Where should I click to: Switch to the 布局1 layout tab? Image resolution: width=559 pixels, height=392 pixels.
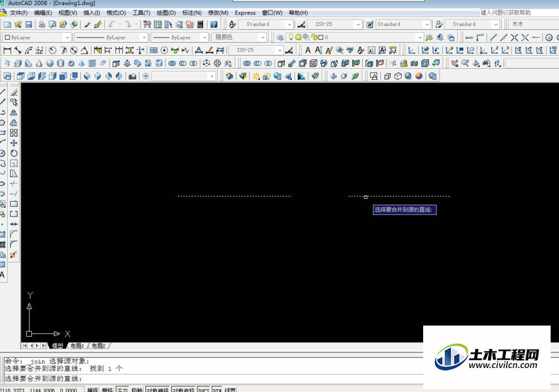pyautogui.click(x=77, y=346)
